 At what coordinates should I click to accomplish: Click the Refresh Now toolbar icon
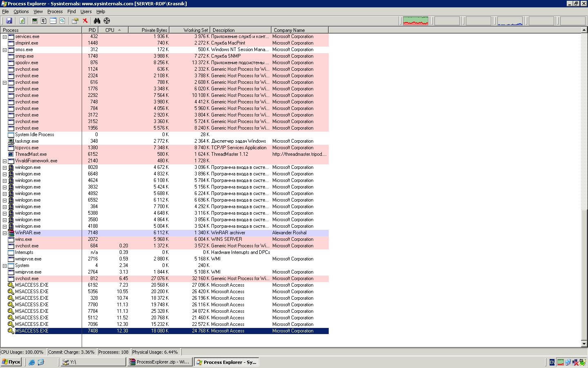pos(22,21)
